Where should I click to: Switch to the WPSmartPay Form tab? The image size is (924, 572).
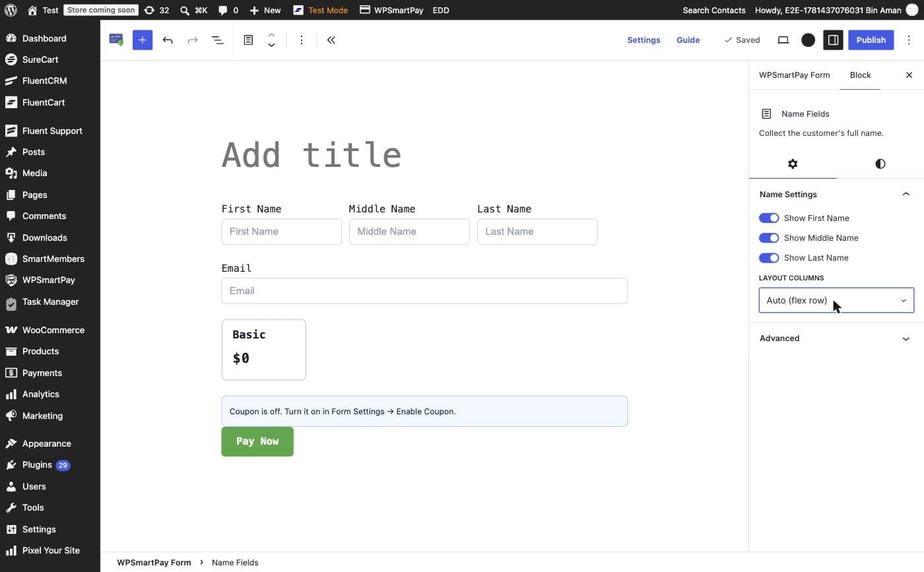(x=794, y=75)
